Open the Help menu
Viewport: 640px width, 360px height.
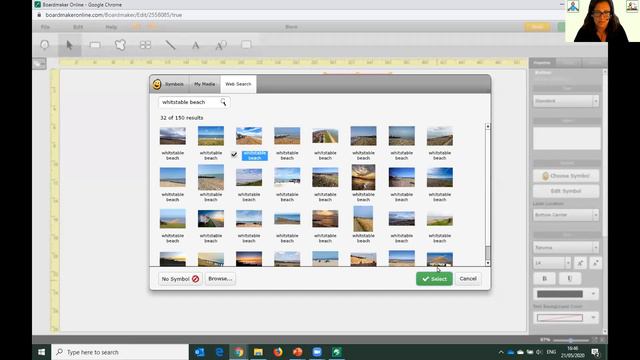pyautogui.click(x=111, y=27)
